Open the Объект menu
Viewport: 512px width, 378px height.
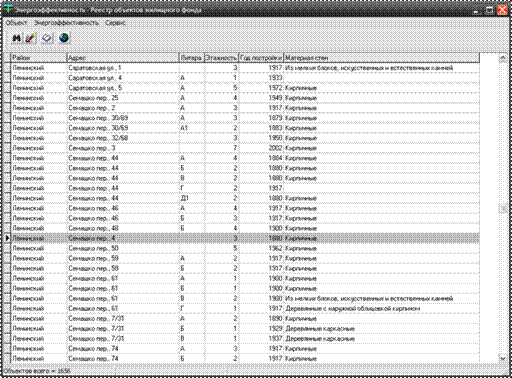16,23
